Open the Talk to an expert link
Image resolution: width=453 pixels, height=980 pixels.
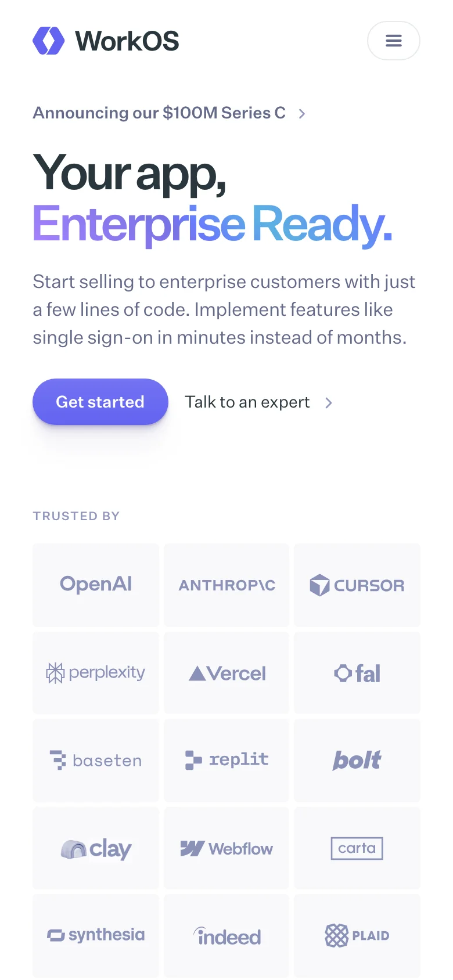coord(247,402)
